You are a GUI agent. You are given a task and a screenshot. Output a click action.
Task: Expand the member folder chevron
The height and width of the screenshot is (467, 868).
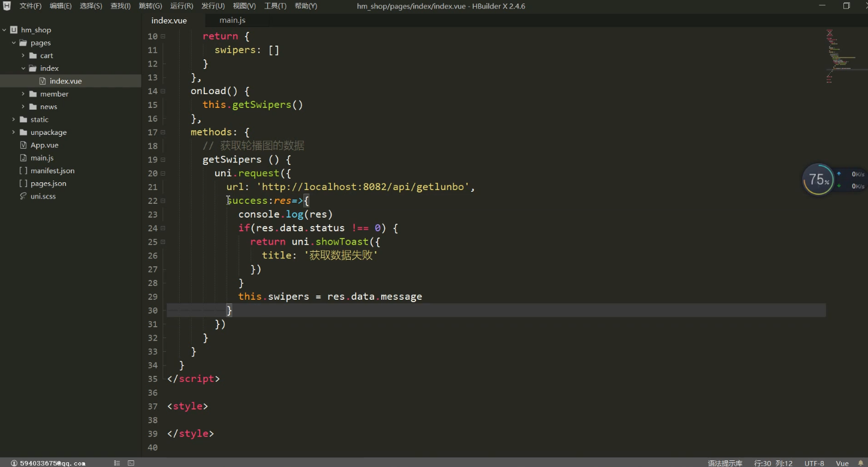[23, 94]
